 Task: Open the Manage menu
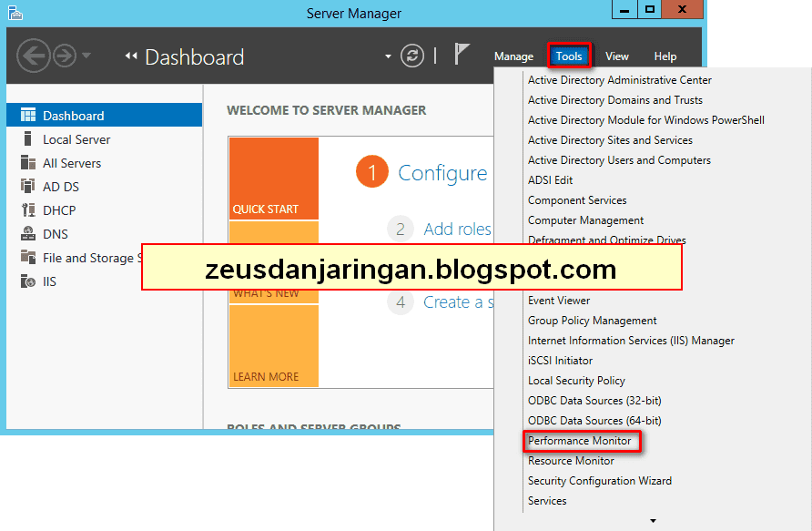513,56
